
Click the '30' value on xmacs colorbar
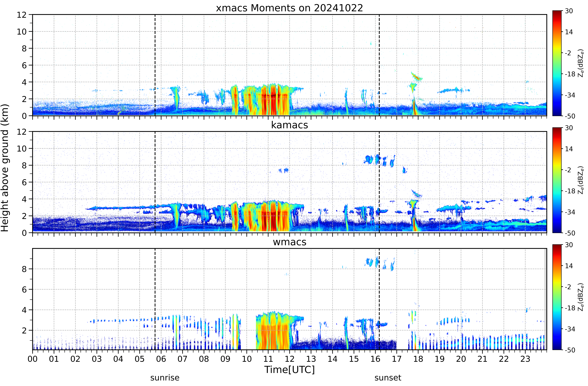569,11
